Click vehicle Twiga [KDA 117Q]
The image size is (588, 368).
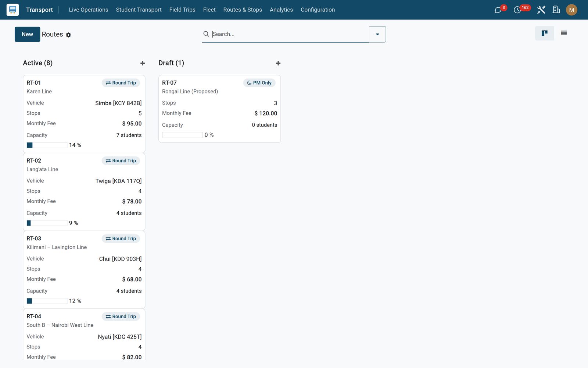[x=118, y=181]
